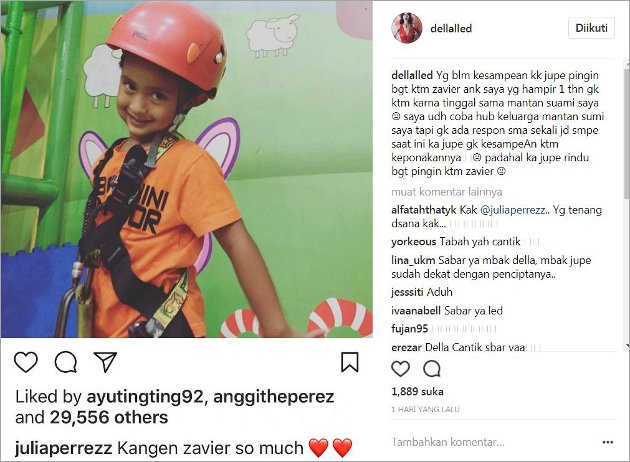Tap the small heart icon above 1,889 suka
Viewport: 630px width, 462px height.
click(400, 368)
